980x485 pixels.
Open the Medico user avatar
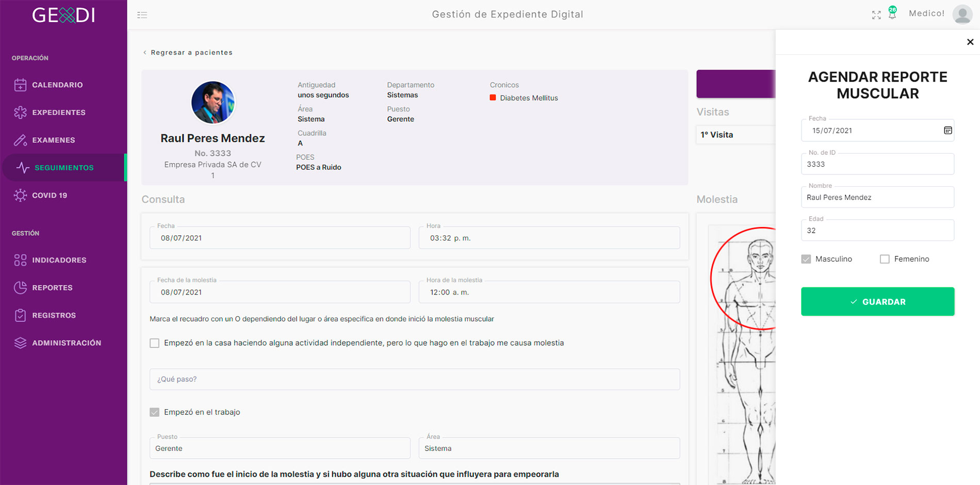point(962,14)
